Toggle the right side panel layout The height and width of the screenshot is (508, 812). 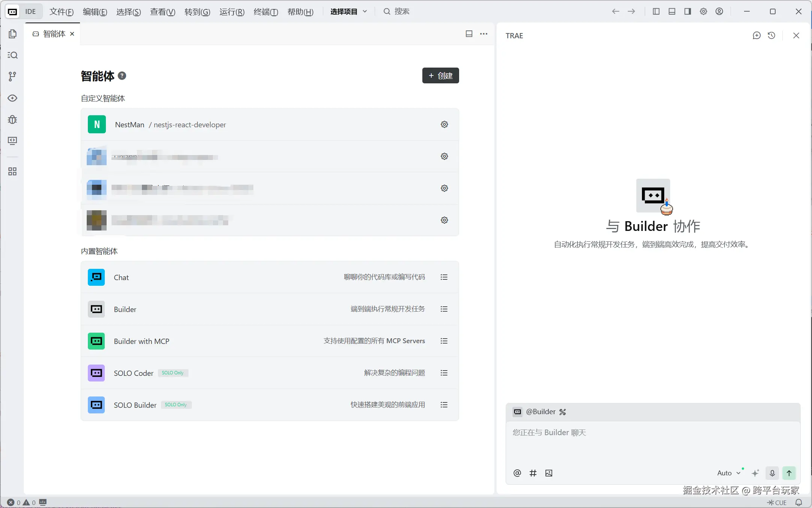click(688, 11)
